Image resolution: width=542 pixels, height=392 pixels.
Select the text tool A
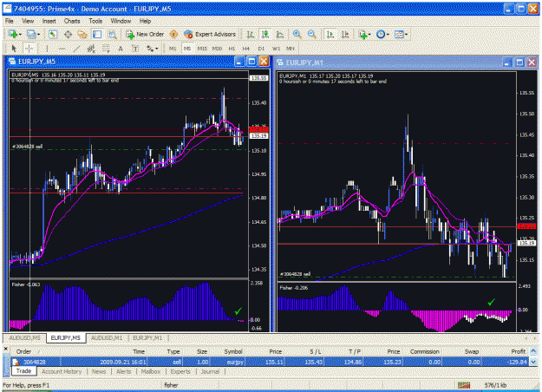121,49
